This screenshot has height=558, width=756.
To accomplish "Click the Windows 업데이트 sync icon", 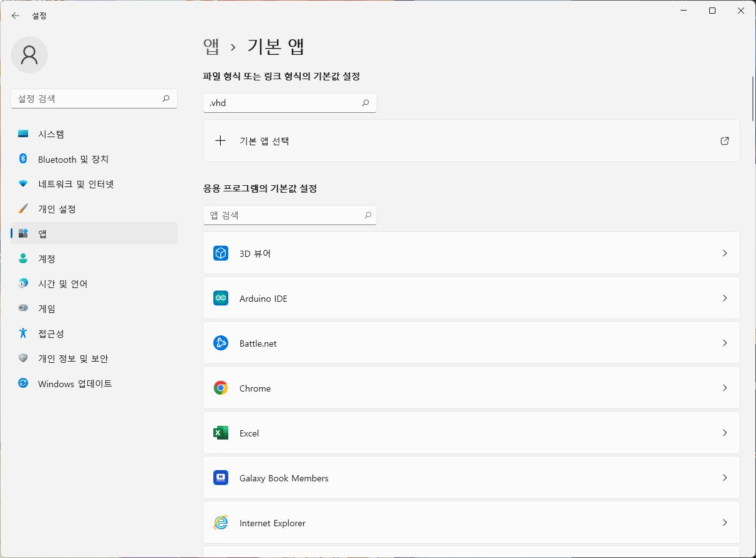I will [x=23, y=383].
